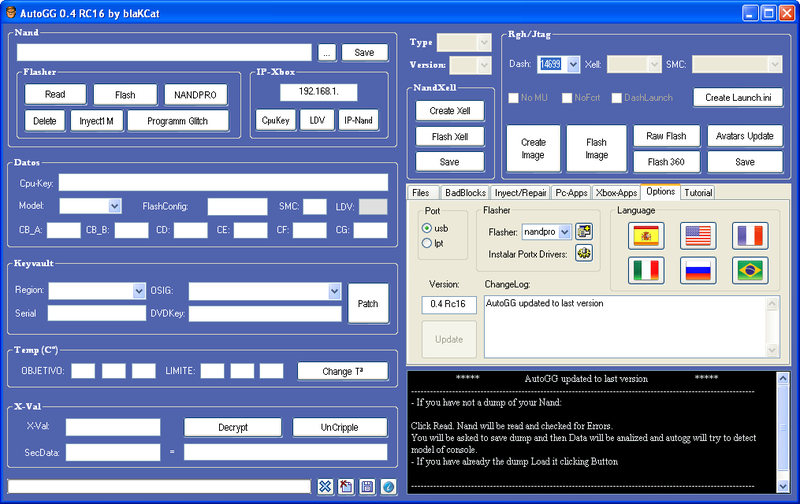The width and height of the screenshot is (800, 504).
Task: Pick the Brazilian flag language
Action: click(750, 270)
